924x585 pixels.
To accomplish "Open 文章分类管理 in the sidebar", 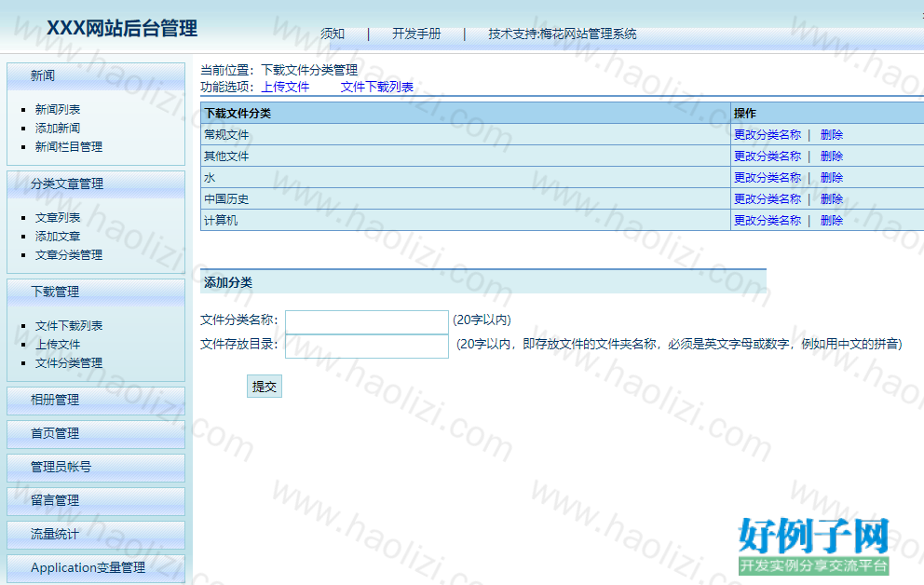I will [69, 255].
